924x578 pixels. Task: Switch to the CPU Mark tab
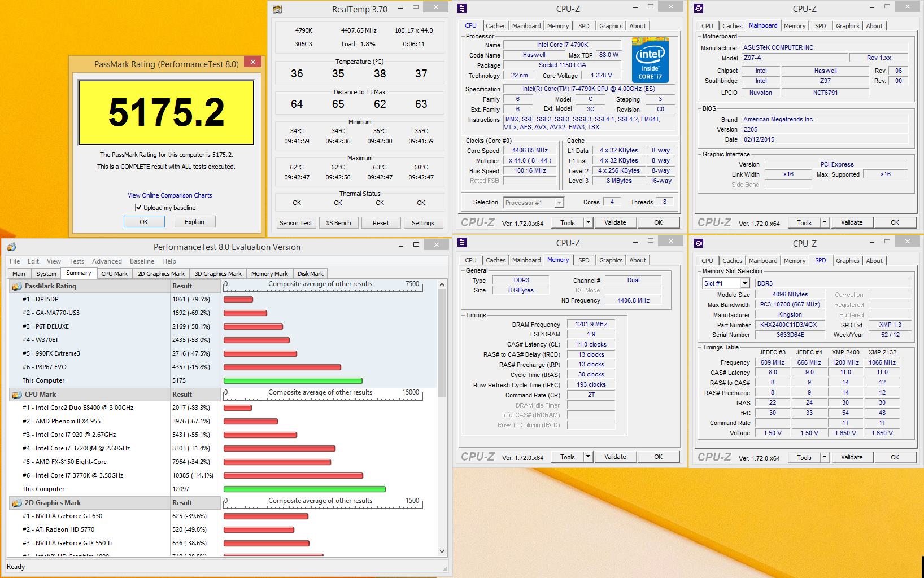(x=114, y=274)
